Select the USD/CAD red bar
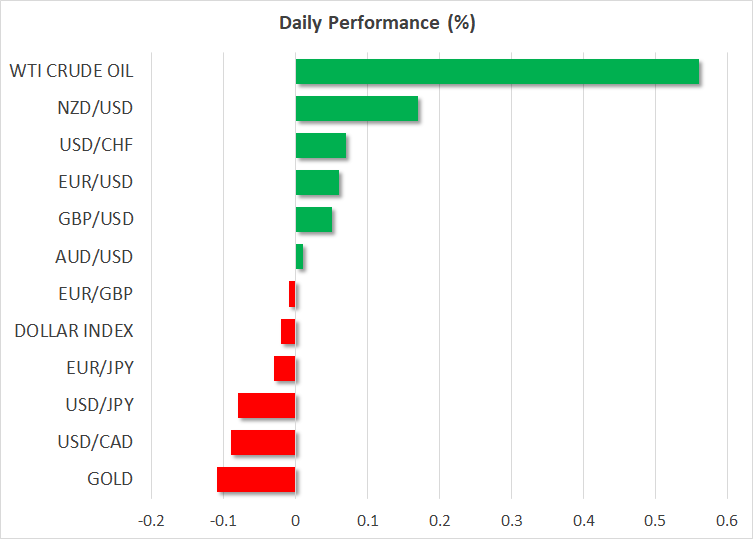 point(263,442)
